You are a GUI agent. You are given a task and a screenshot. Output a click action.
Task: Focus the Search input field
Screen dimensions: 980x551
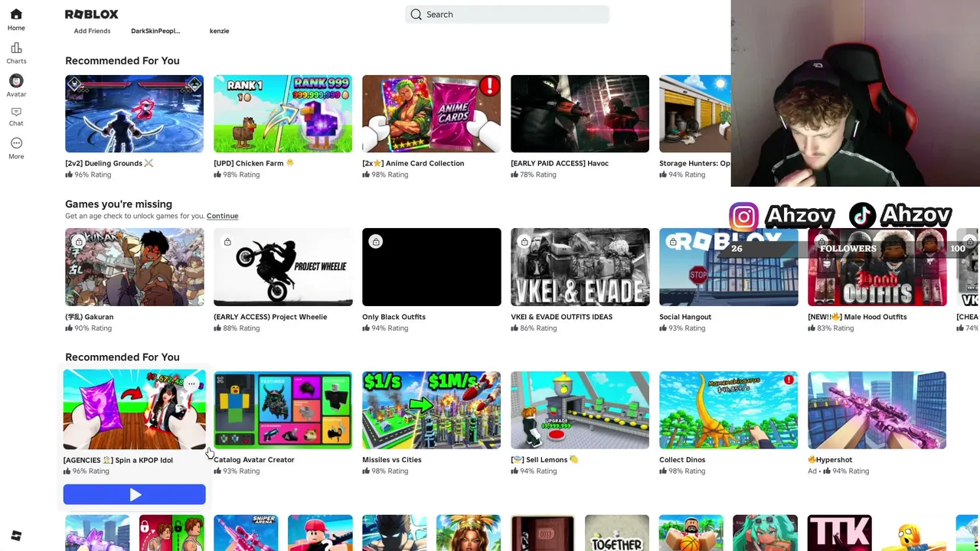[507, 15]
